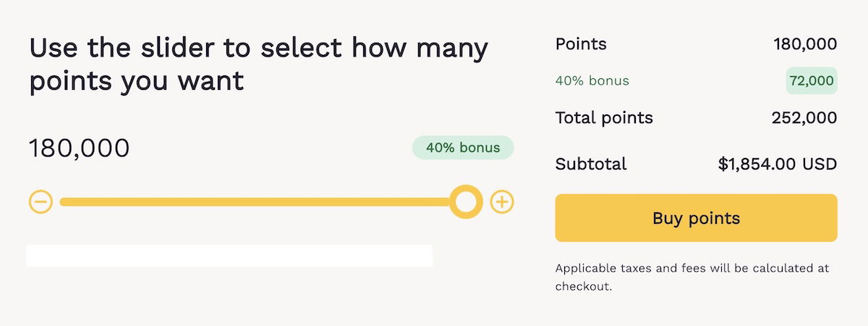Click the blank white bar below the slider
868x326 pixels.
click(229, 256)
